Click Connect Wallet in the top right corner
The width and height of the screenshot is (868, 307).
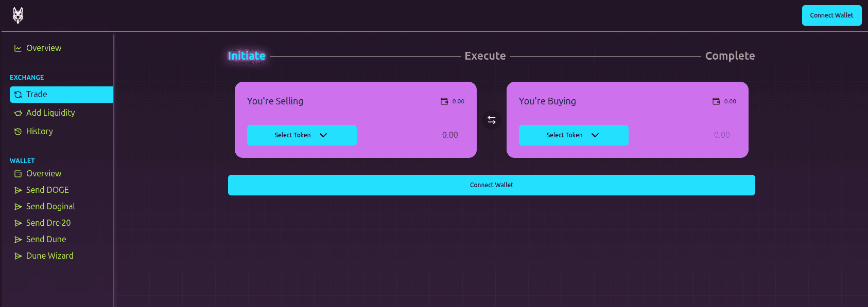[831, 15]
